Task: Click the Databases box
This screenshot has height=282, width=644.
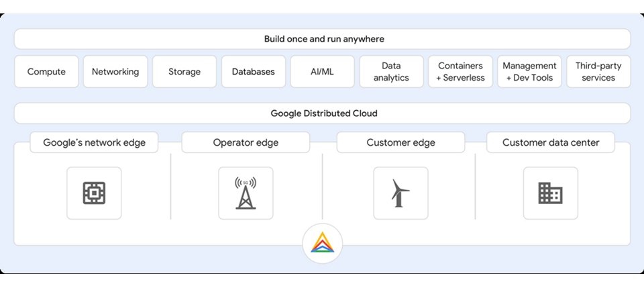Action: pyautogui.click(x=254, y=72)
